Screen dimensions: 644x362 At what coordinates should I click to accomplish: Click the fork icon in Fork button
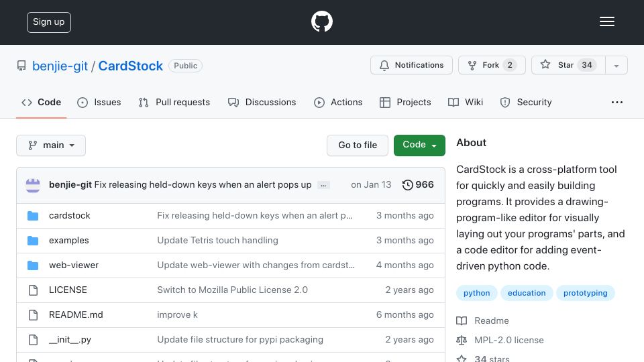(472, 65)
